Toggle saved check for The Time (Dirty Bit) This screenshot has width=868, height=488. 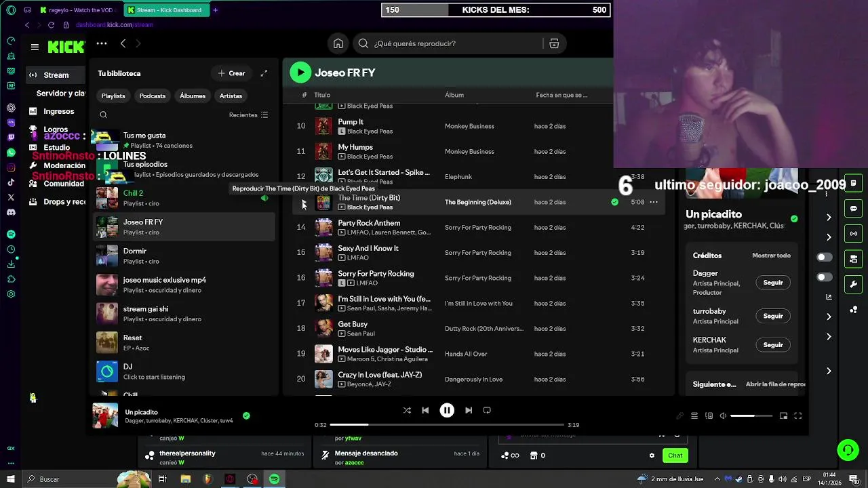click(x=614, y=202)
